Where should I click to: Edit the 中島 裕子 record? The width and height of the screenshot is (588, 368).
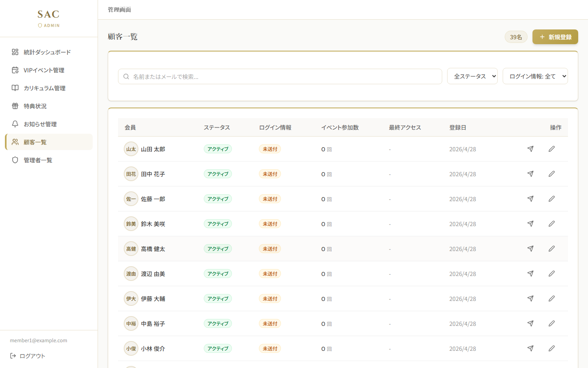click(552, 323)
